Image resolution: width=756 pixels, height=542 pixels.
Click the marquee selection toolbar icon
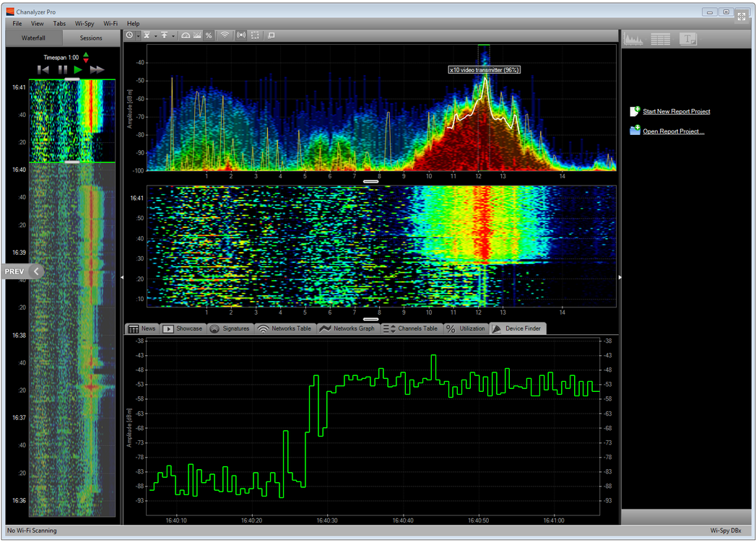point(255,35)
